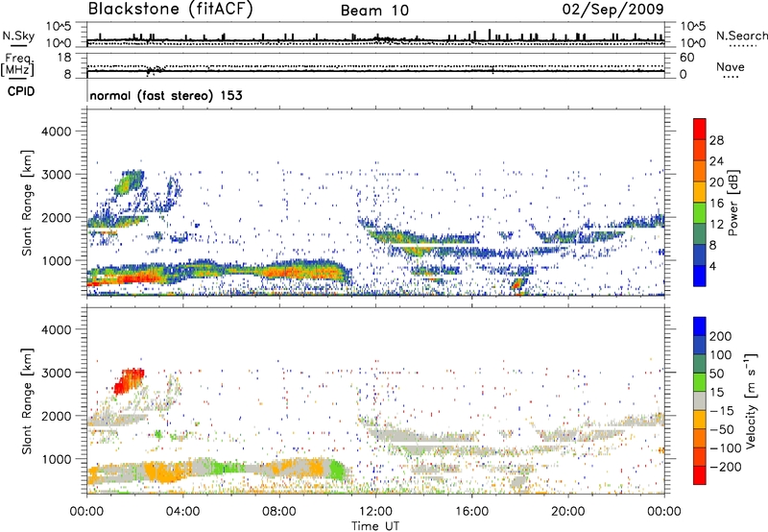
Task: Click Slant Range label of power panel
Action: click(x=28, y=203)
